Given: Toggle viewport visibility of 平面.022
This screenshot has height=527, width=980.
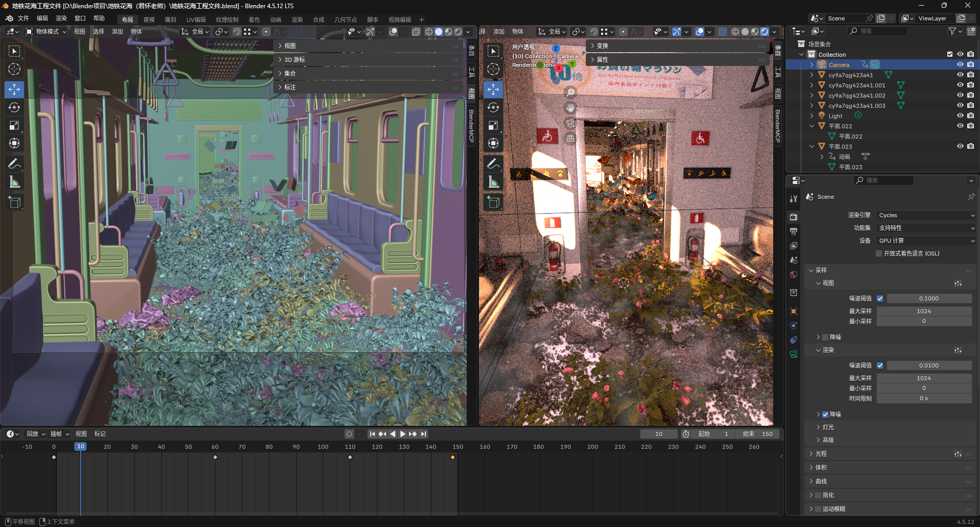Looking at the screenshot, I should (960, 126).
